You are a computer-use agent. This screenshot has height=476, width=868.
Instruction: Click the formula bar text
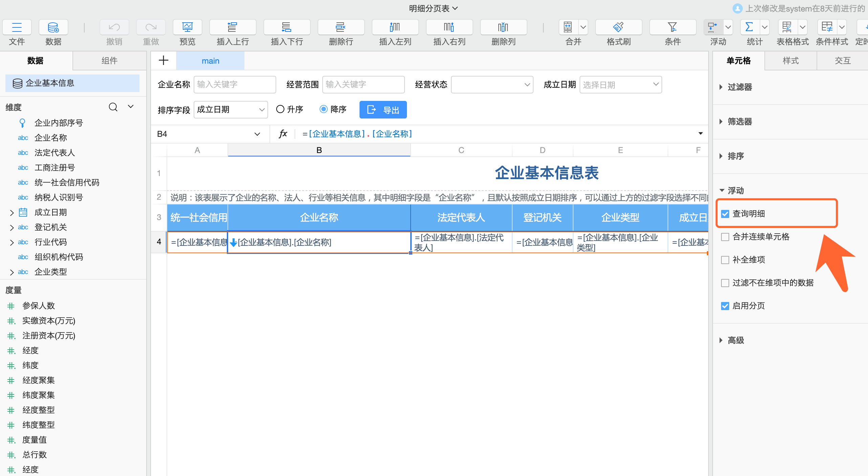[357, 134]
